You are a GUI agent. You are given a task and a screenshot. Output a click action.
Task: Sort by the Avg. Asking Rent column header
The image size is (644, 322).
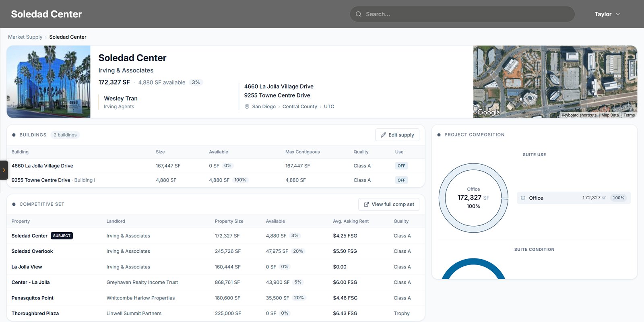[351, 221]
